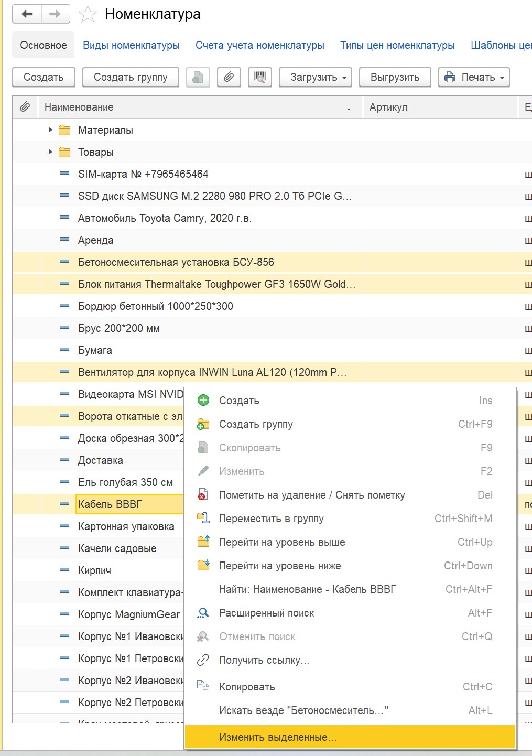
Task: Open the Печать dropdown menu
Action: click(474, 78)
